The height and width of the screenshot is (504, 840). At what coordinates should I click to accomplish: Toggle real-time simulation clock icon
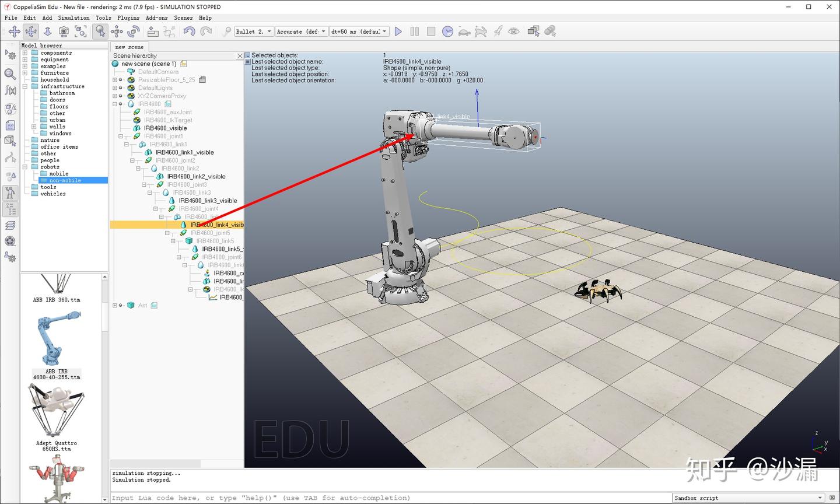[447, 32]
